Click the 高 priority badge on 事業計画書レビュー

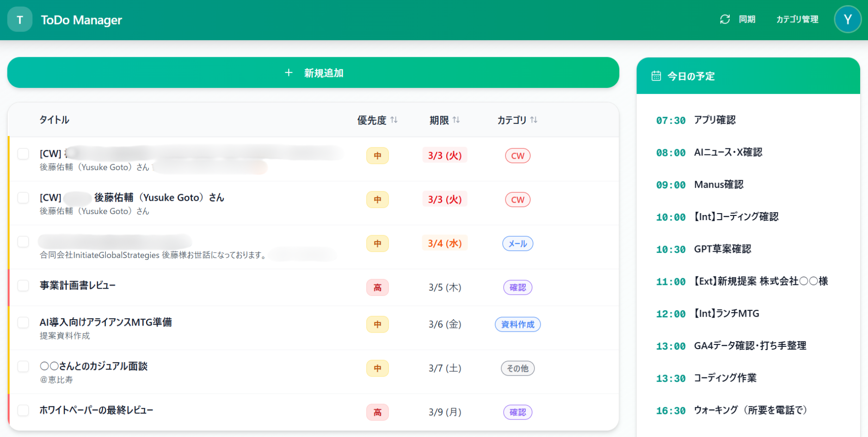377,288
